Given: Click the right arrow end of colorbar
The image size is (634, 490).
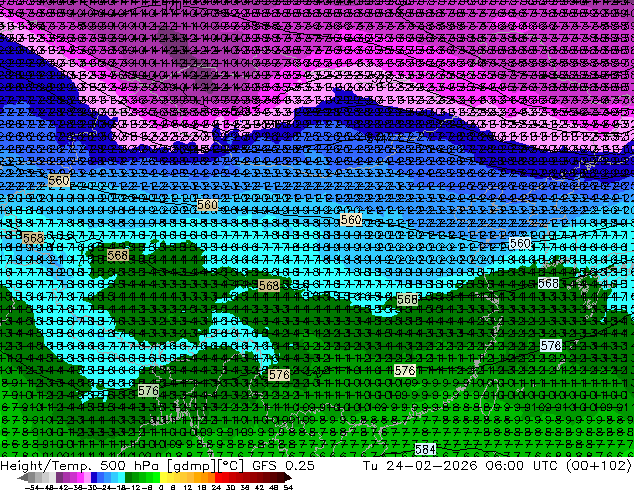Looking at the screenshot, I should coord(288,477).
